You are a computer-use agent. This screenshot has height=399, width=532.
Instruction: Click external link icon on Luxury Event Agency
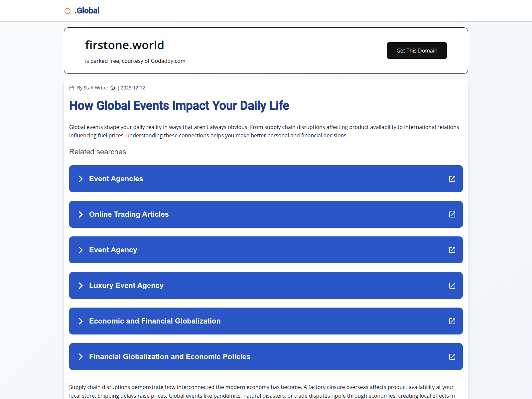tap(452, 286)
